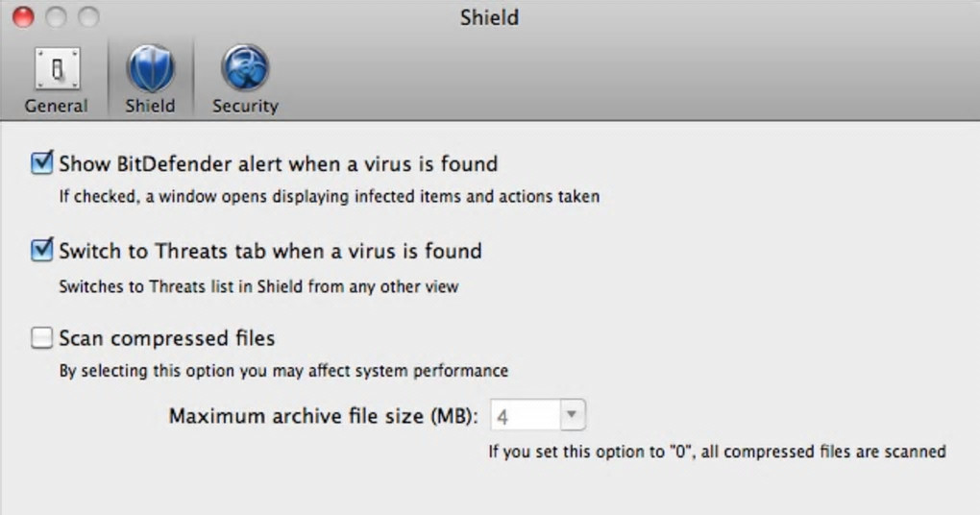Switch to the General tab label

coord(56,106)
